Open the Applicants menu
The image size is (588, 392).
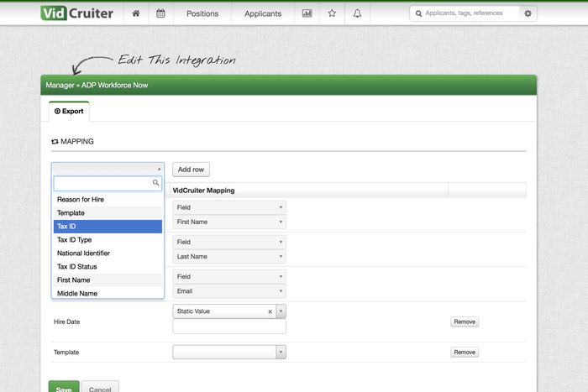click(263, 13)
